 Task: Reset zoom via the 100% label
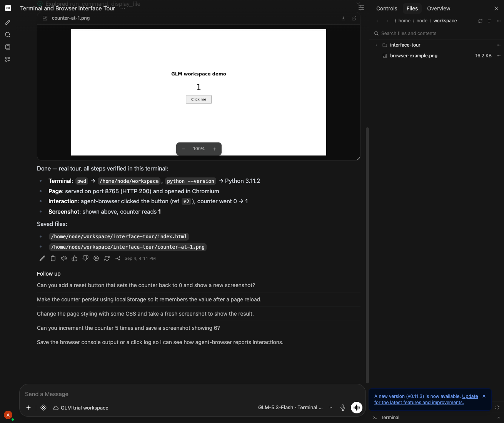(x=199, y=149)
